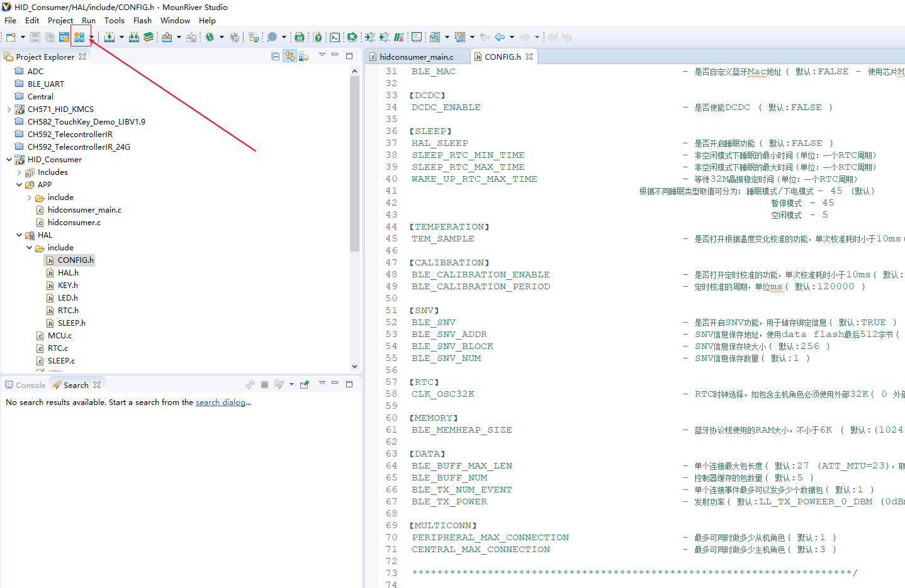Image resolution: width=905 pixels, height=588 pixels.
Task: Open the New project dropdown arrow
Action: pyautogui.click(x=23, y=37)
